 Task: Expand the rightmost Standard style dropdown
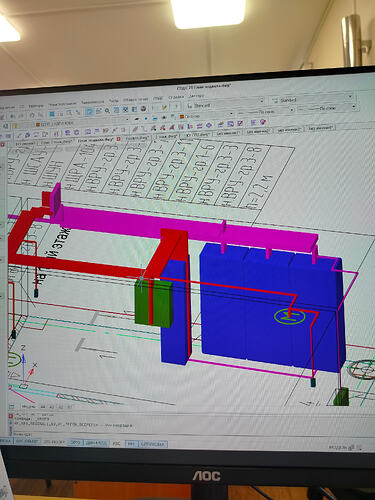click(x=350, y=97)
